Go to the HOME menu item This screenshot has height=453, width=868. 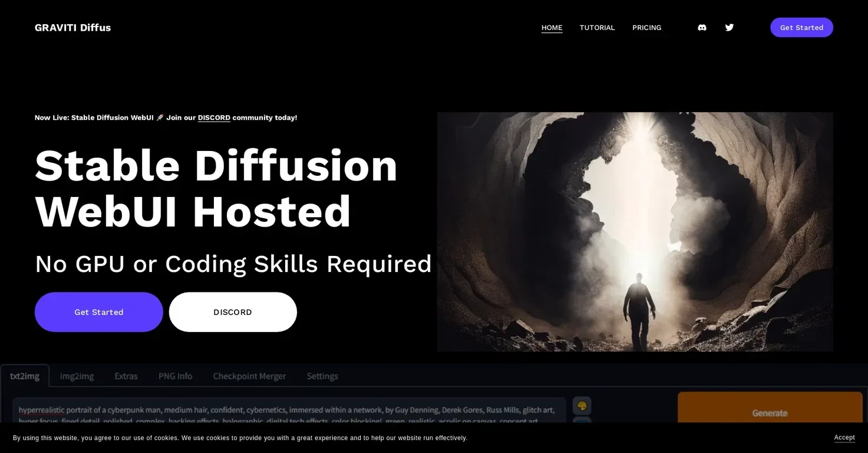tap(552, 28)
